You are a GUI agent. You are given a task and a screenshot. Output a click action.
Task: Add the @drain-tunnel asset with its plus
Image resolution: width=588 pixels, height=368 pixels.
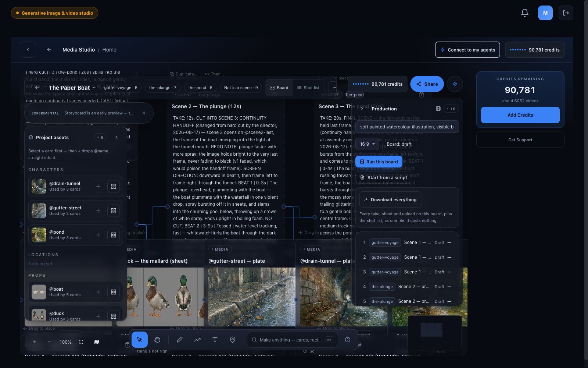98,187
